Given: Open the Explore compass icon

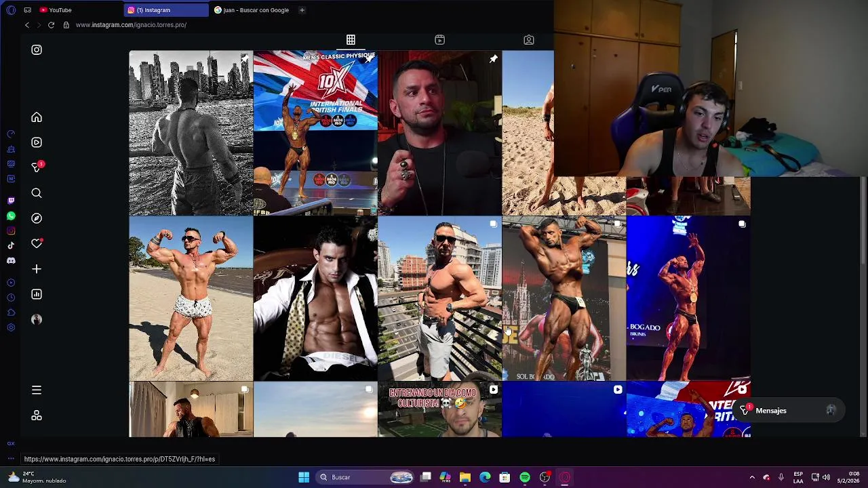Looking at the screenshot, I should (x=37, y=218).
